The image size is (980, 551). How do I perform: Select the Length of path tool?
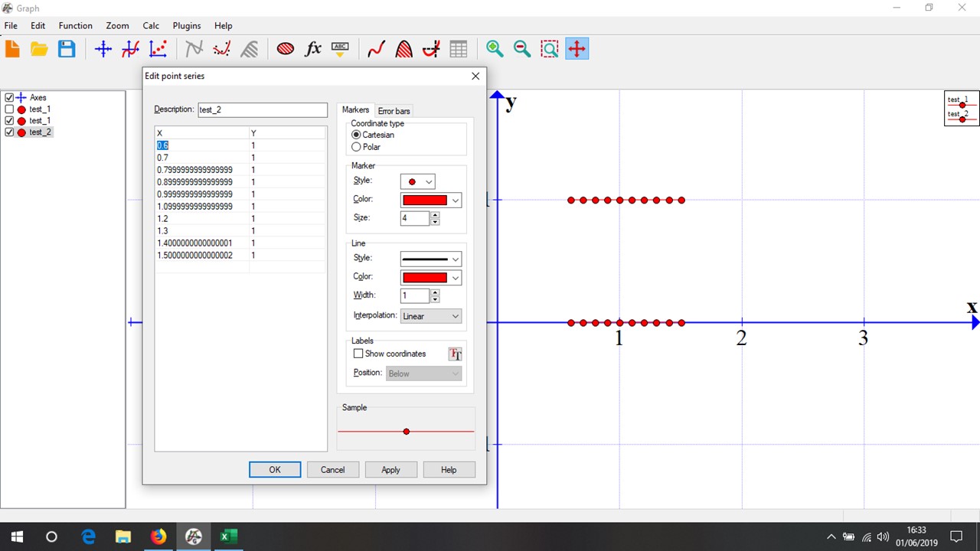pos(431,49)
